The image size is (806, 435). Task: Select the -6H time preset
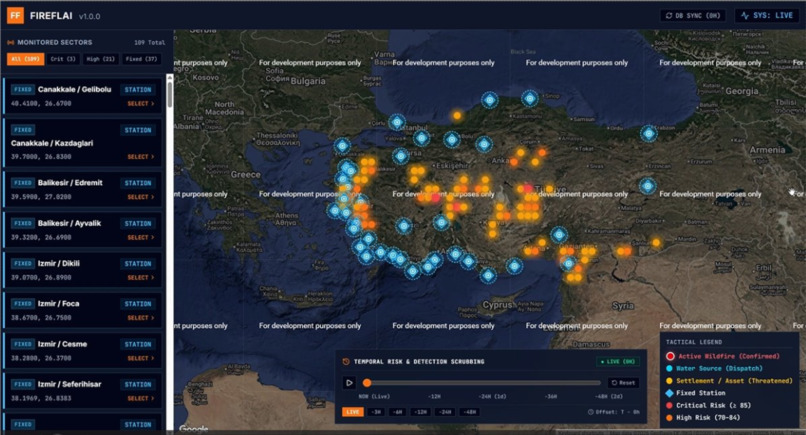tap(397, 412)
